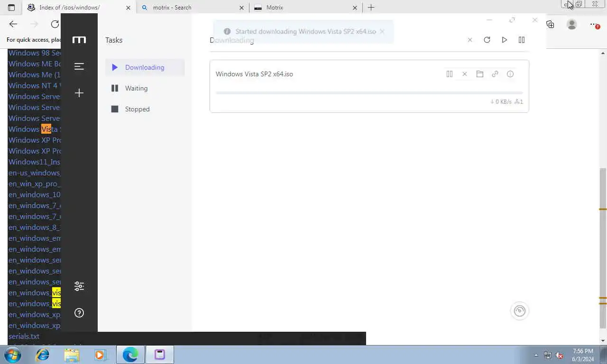Open the Edge profile avatar

[x=572, y=24]
